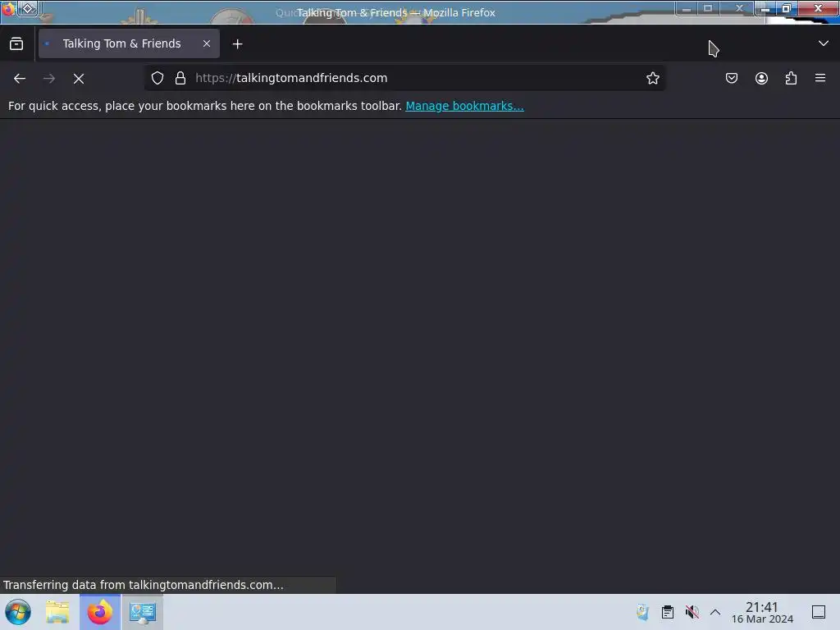Toggle the muted volume tray icon
Image resolution: width=840 pixels, height=630 pixels.
692,612
